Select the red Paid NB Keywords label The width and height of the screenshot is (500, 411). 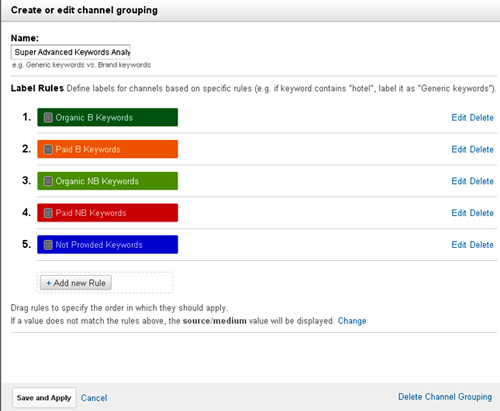[x=107, y=213]
